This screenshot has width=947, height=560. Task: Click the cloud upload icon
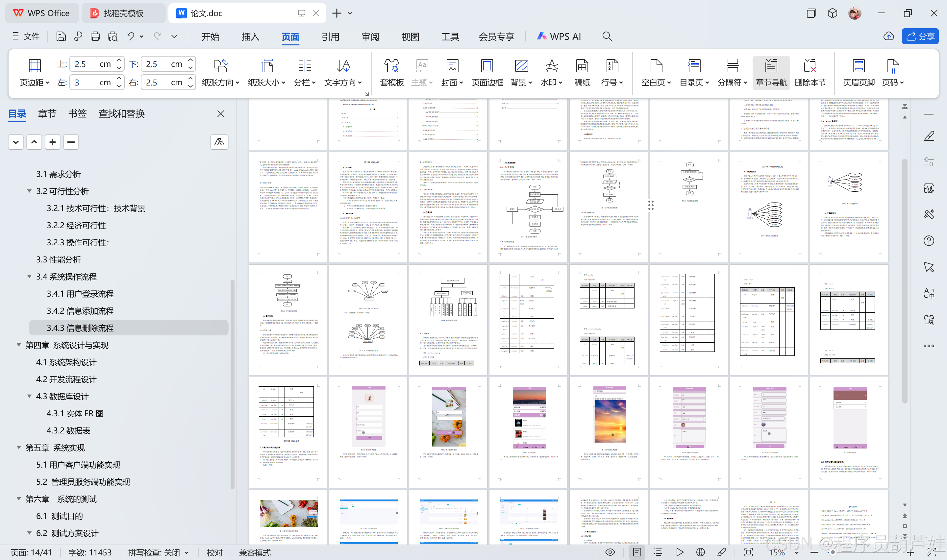pyautogui.click(x=888, y=36)
